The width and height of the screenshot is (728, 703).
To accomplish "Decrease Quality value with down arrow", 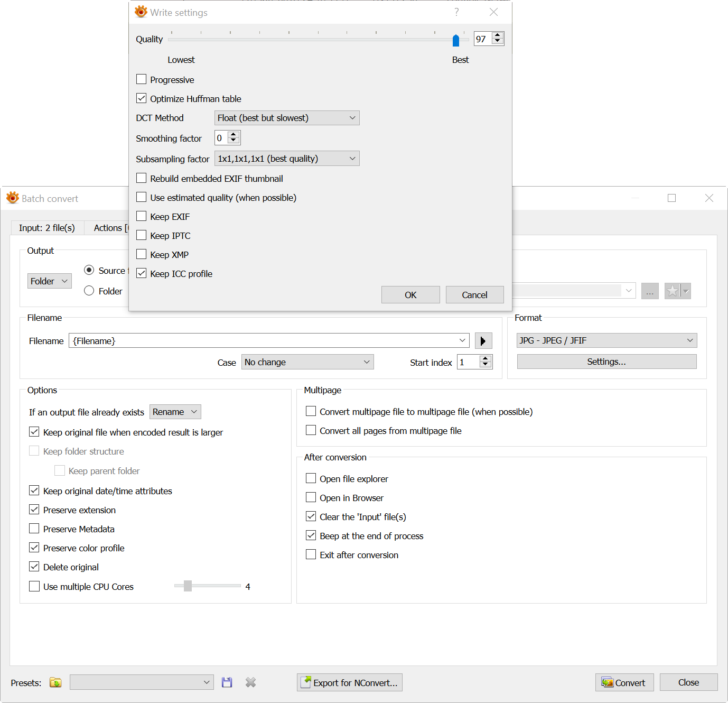I will click(x=498, y=42).
